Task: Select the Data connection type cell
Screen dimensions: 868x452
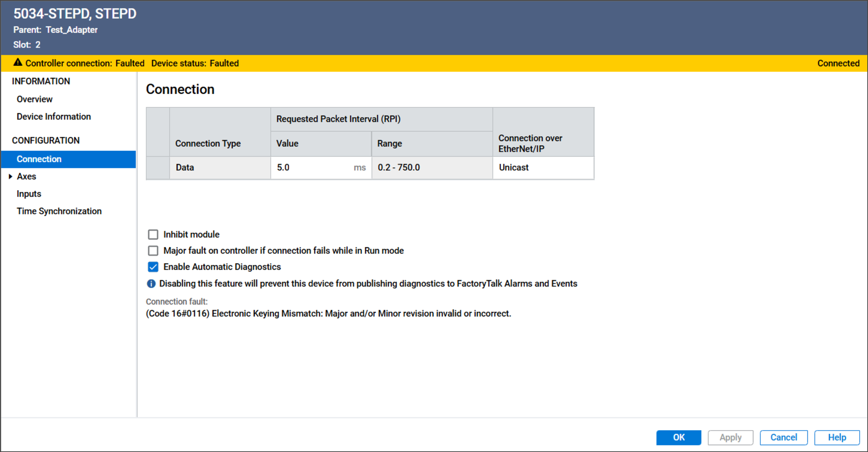Action: click(x=220, y=168)
